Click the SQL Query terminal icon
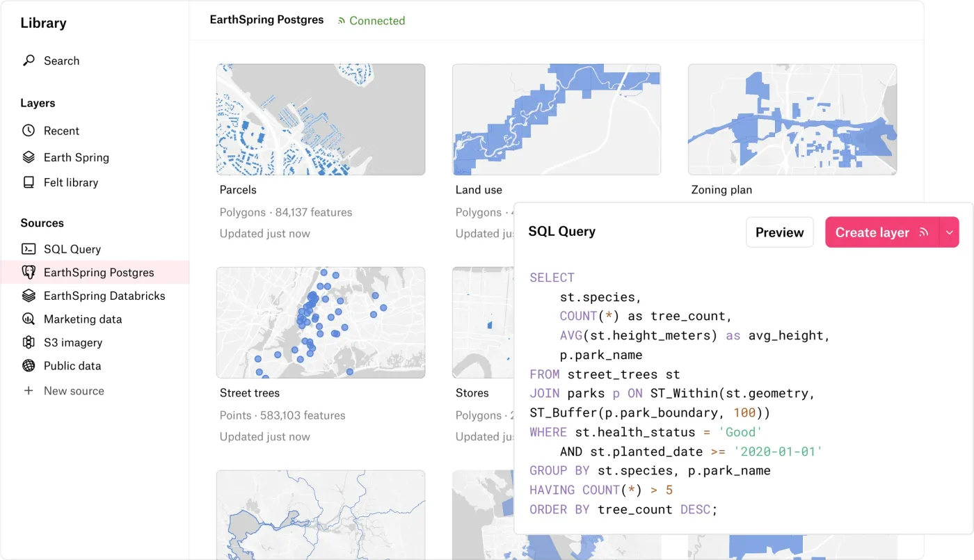974x560 pixels. tap(29, 249)
